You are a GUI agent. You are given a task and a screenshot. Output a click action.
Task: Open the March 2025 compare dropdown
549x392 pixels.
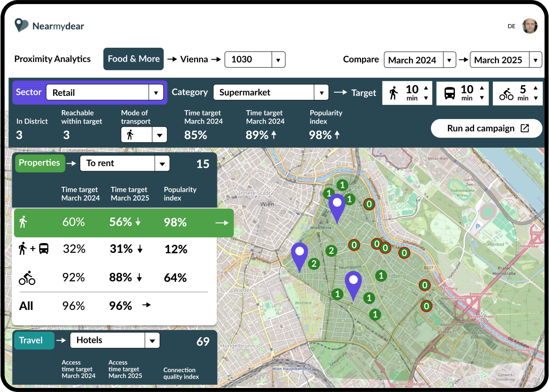(x=535, y=60)
